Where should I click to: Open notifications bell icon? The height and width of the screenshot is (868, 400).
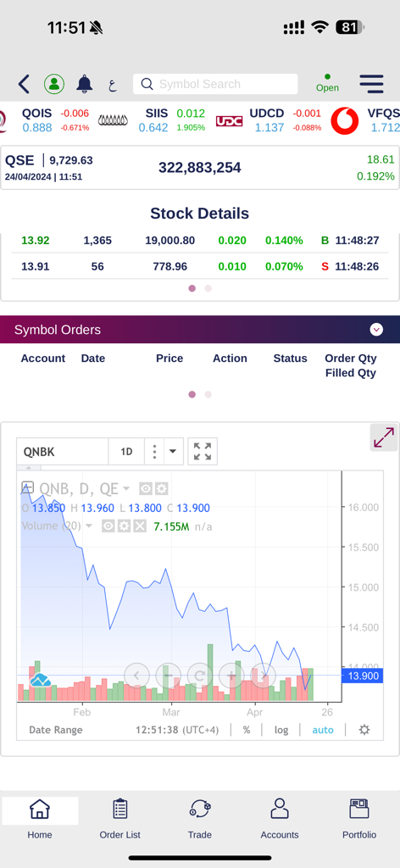[x=84, y=84]
